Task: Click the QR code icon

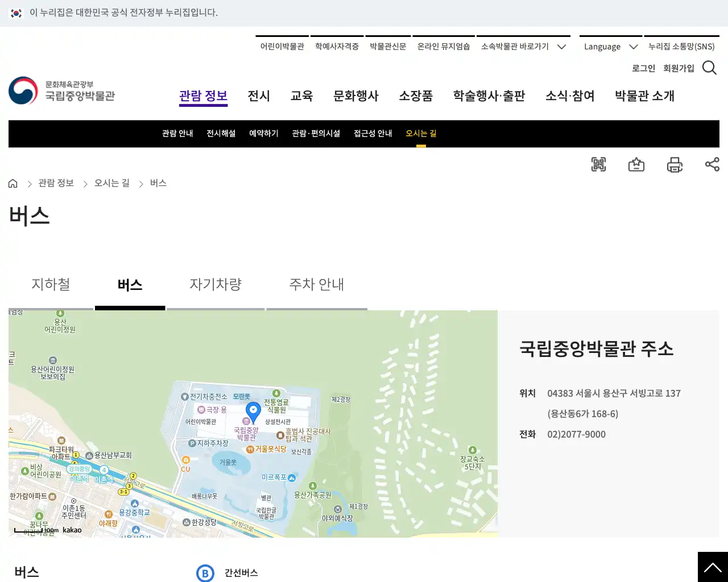Action: coord(598,165)
